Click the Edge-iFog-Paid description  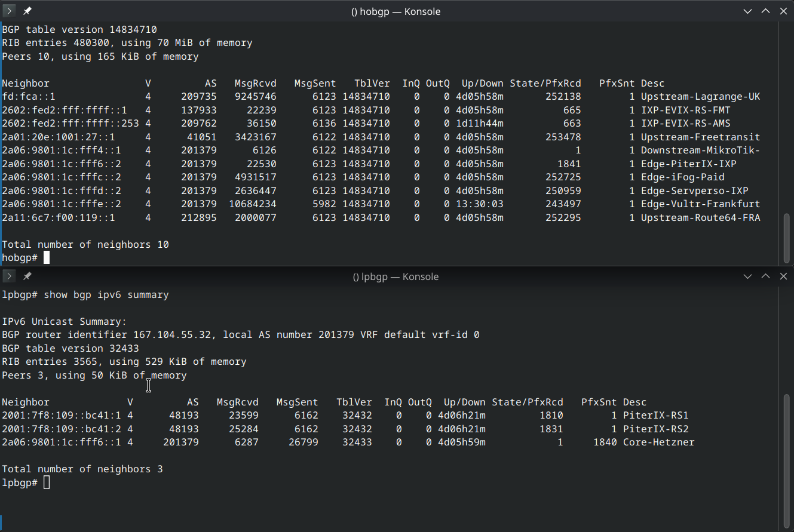point(683,177)
